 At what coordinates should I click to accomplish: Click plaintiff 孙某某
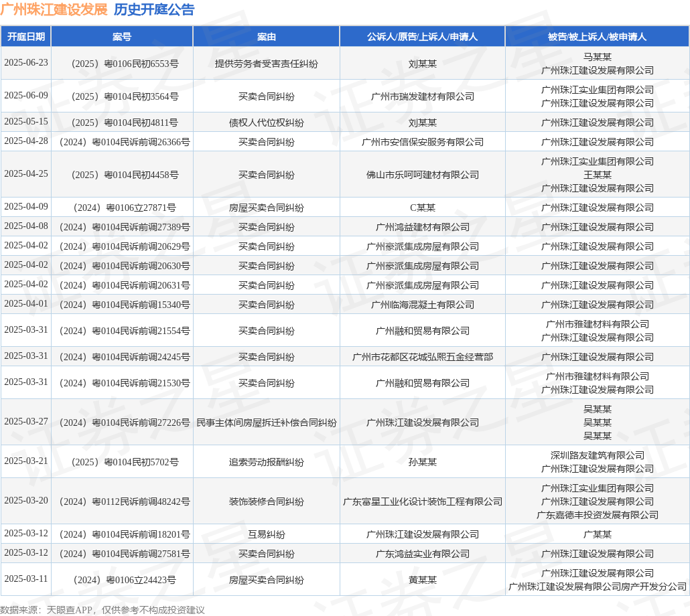423,462
